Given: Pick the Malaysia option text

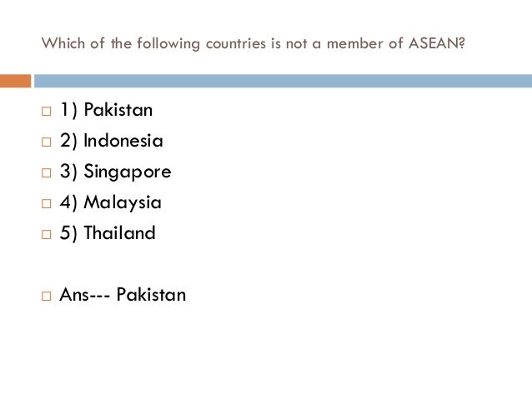Looking at the screenshot, I should click(123, 203).
